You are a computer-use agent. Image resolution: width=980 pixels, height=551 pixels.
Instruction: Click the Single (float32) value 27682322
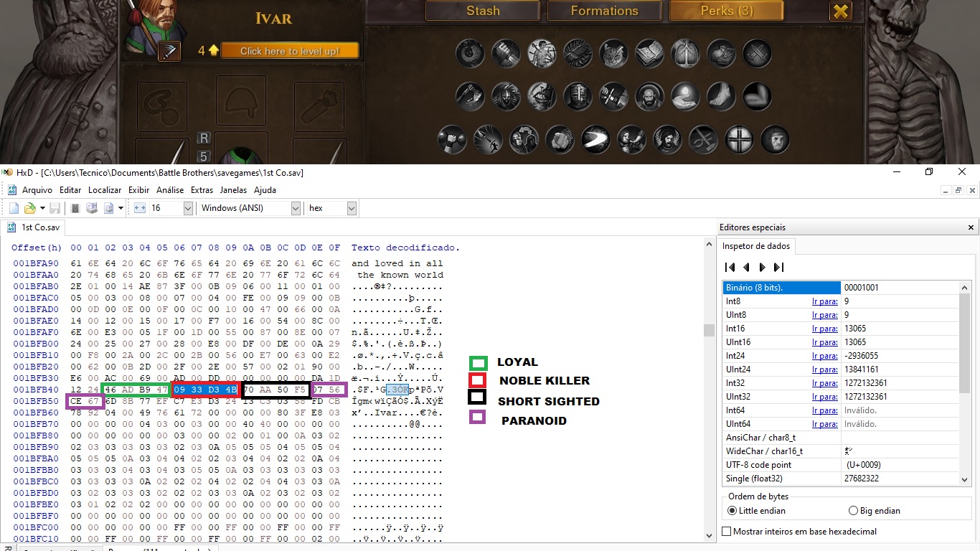click(x=900, y=479)
